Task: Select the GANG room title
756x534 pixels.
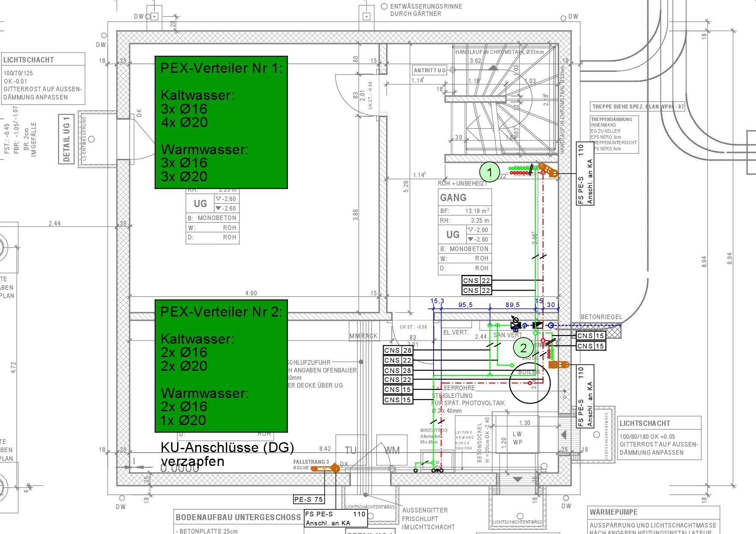Action: click(453, 198)
